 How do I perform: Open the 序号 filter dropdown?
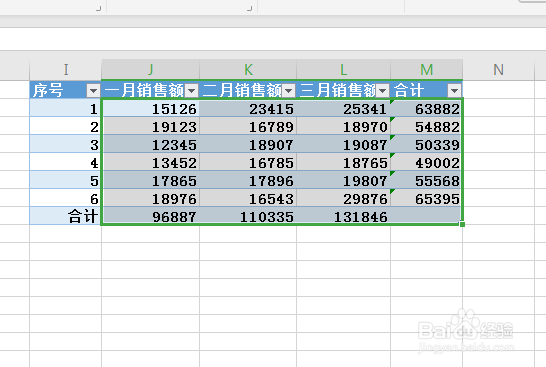click(93, 91)
